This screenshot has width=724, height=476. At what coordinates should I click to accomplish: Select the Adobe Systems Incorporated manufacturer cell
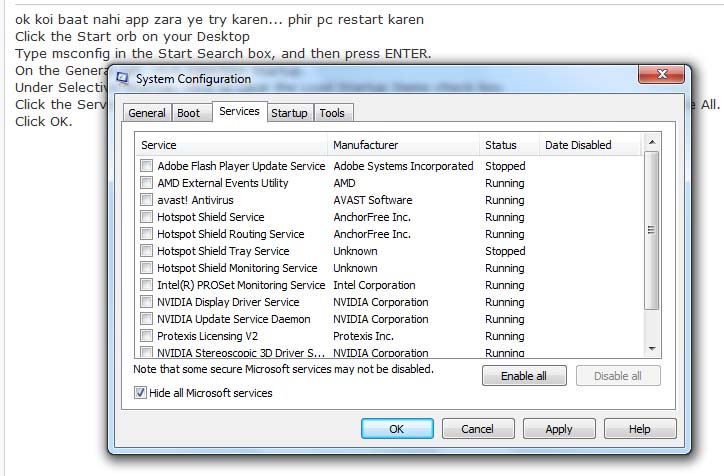point(403,166)
